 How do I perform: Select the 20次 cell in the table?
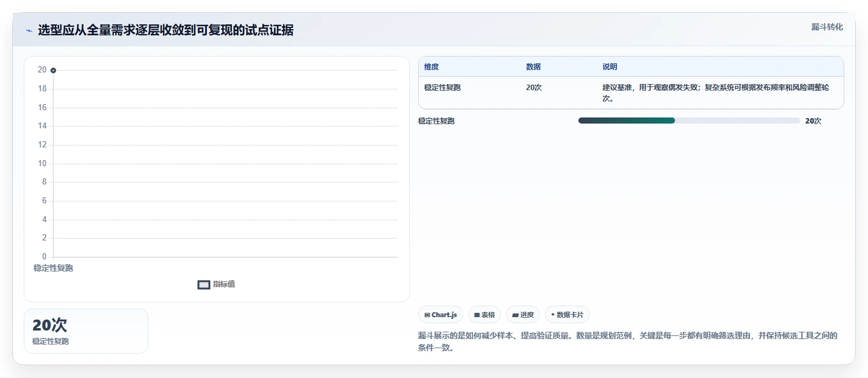tap(534, 88)
